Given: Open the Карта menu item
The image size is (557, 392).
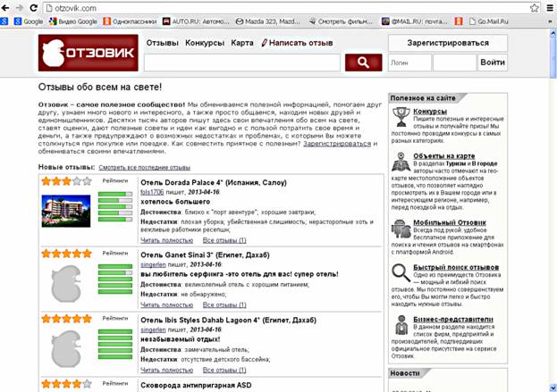Looking at the screenshot, I should (242, 43).
